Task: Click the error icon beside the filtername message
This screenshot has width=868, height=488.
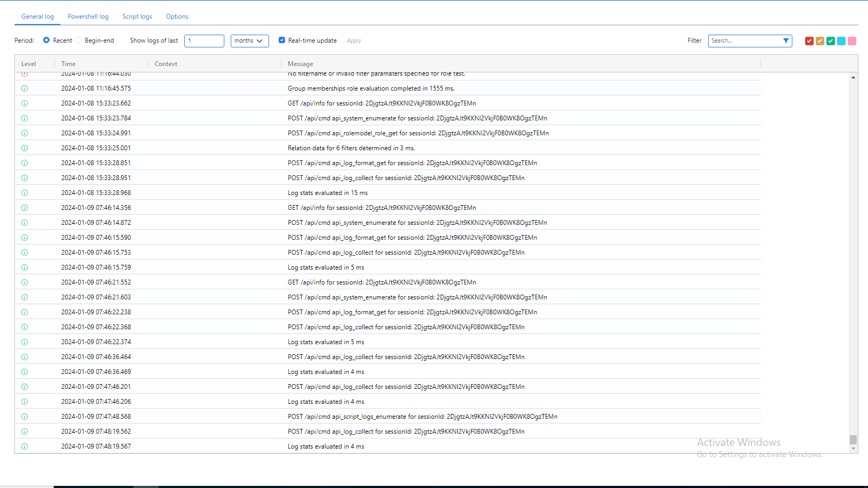Action: (24, 74)
